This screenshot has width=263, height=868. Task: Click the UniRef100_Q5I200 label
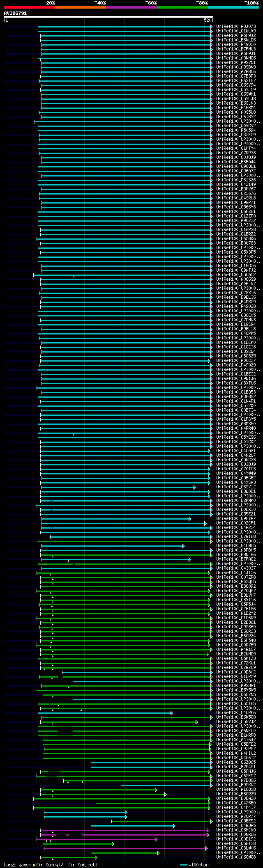point(236,405)
